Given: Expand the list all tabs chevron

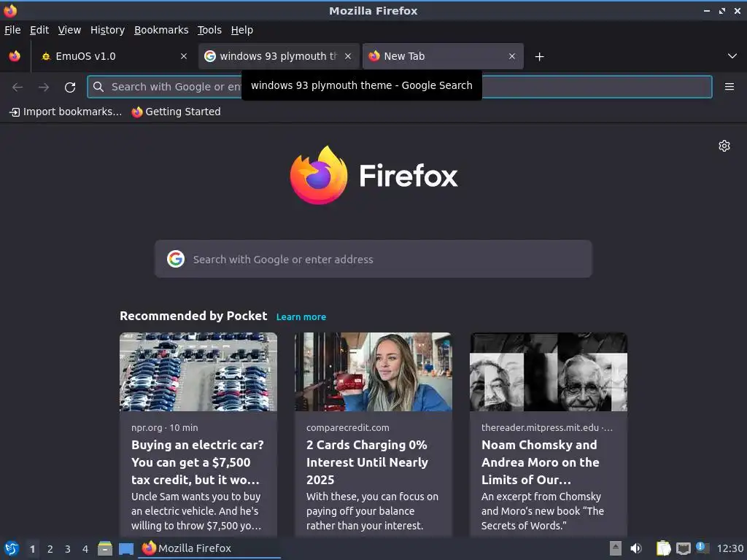Looking at the screenshot, I should 732,56.
